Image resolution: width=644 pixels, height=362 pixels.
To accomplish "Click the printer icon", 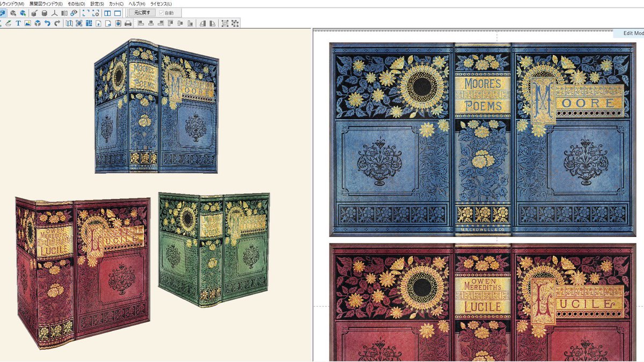I will pyautogui.click(x=128, y=23).
